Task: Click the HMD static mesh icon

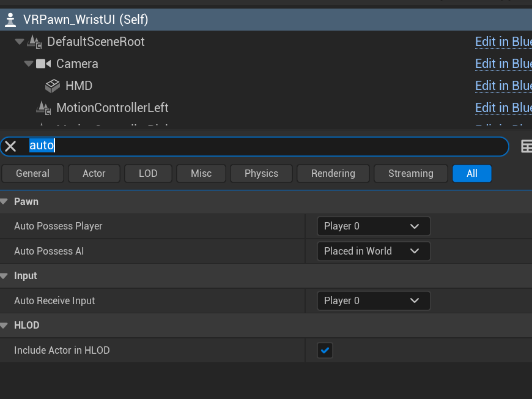Action: tap(53, 86)
